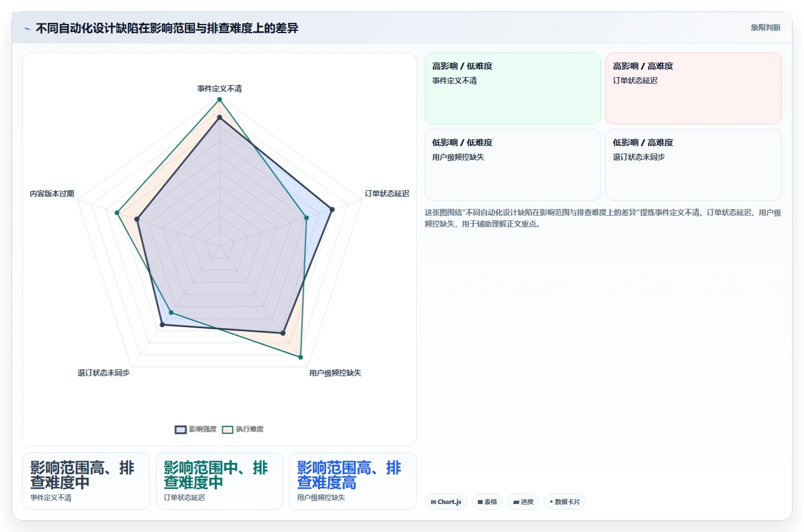Screen dimensions: 804x532
Task: Click the 象限判断 label in the header
Action: pyautogui.click(x=765, y=27)
